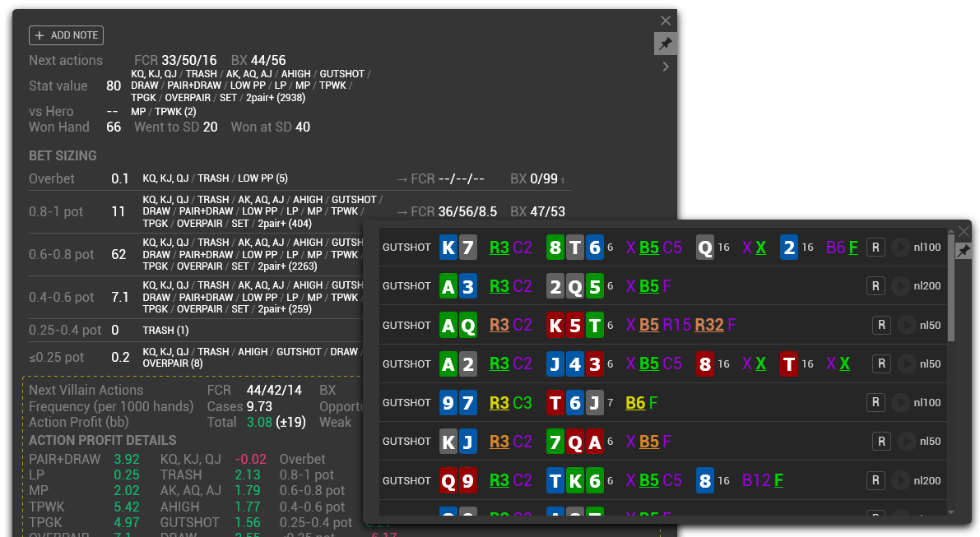The image size is (980, 537).
Task: Click the grey Q turn card on K7 row
Action: coord(705,248)
